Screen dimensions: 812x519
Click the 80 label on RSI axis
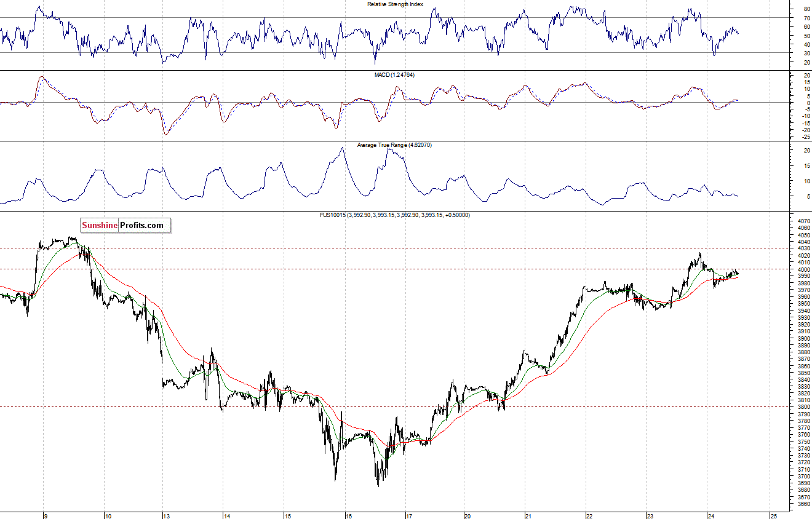point(806,9)
